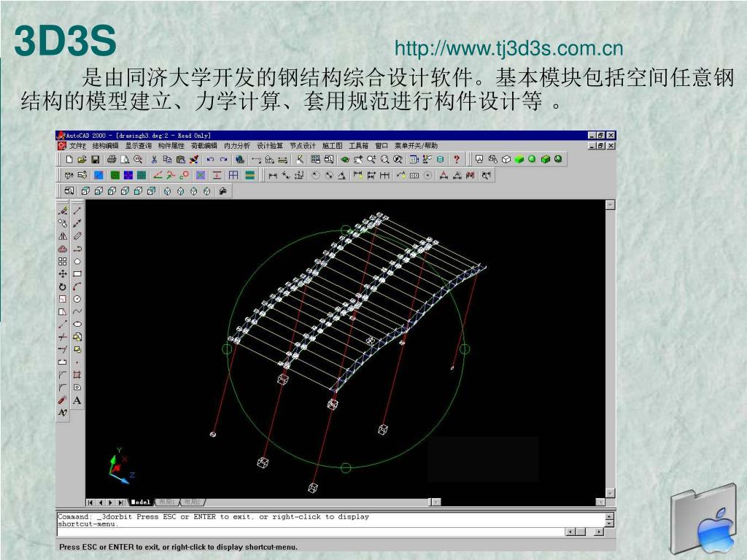The height and width of the screenshot is (560, 747).
Task: Open the 施工图 menu
Action: point(332,146)
